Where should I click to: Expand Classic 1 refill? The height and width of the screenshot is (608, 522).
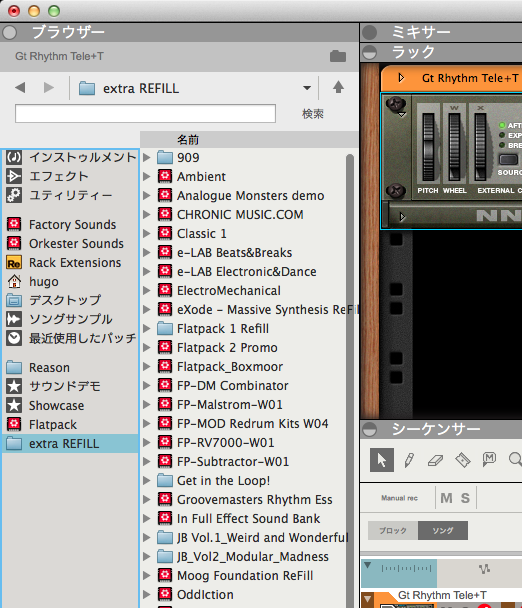(x=147, y=233)
